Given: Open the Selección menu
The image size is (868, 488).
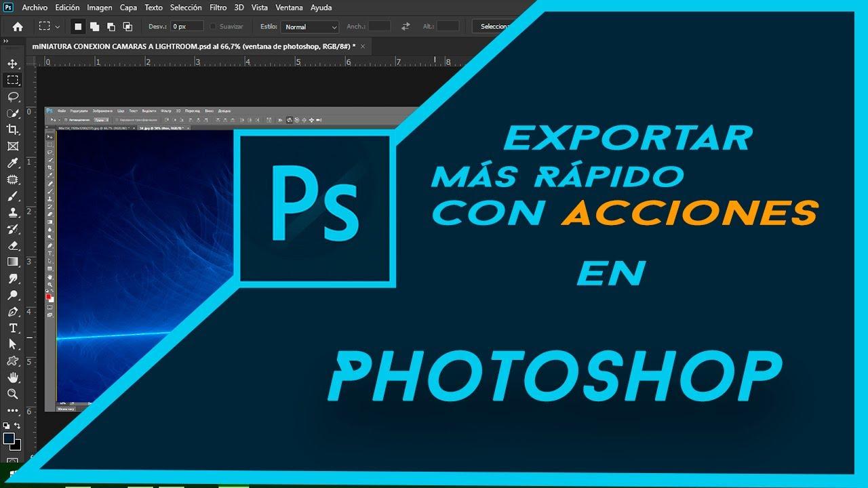Looking at the screenshot, I should click(186, 7).
